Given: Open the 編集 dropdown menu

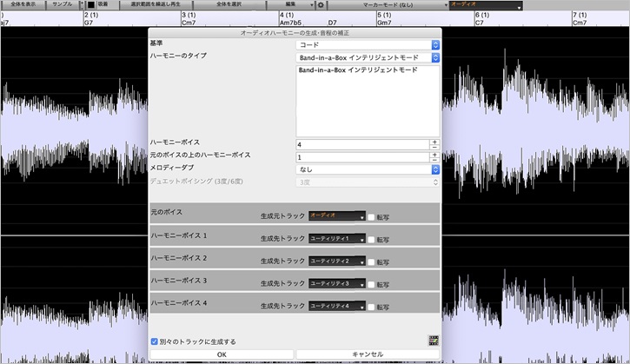Looking at the screenshot, I should pyautogui.click(x=291, y=5).
